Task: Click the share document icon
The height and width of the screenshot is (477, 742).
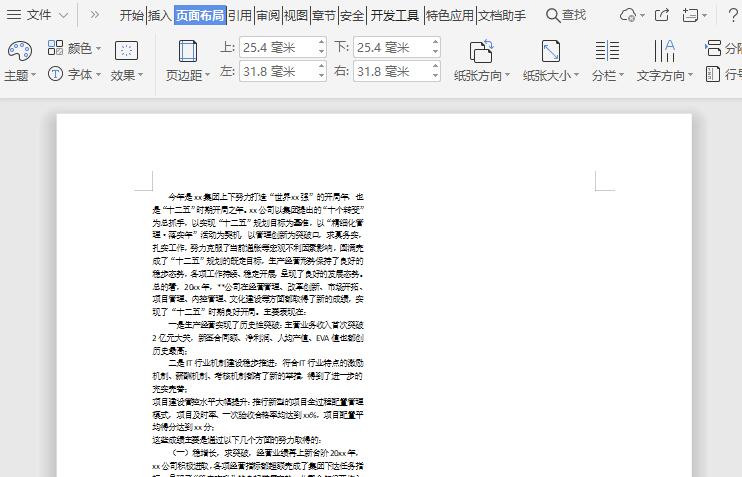Action: pyautogui.click(x=662, y=15)
